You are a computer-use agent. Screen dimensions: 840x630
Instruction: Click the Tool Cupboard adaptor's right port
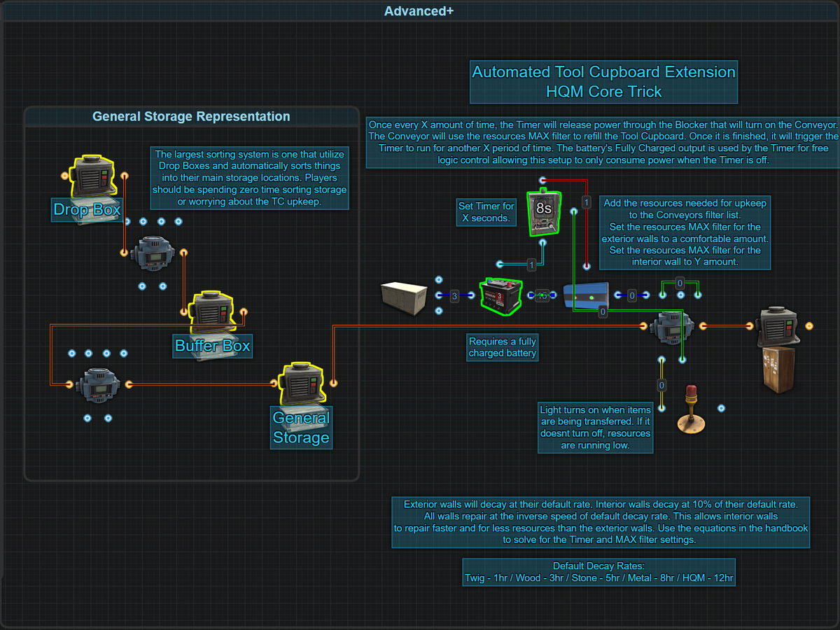809,325
